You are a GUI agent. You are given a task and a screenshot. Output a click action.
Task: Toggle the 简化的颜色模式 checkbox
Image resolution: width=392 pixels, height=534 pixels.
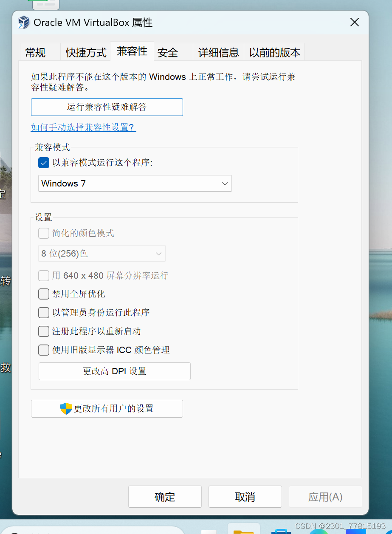click(x=44, y=233)
